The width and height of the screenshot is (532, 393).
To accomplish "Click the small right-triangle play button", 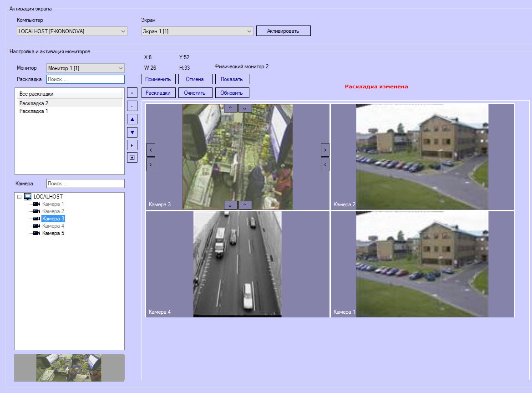I will (132, 145).
